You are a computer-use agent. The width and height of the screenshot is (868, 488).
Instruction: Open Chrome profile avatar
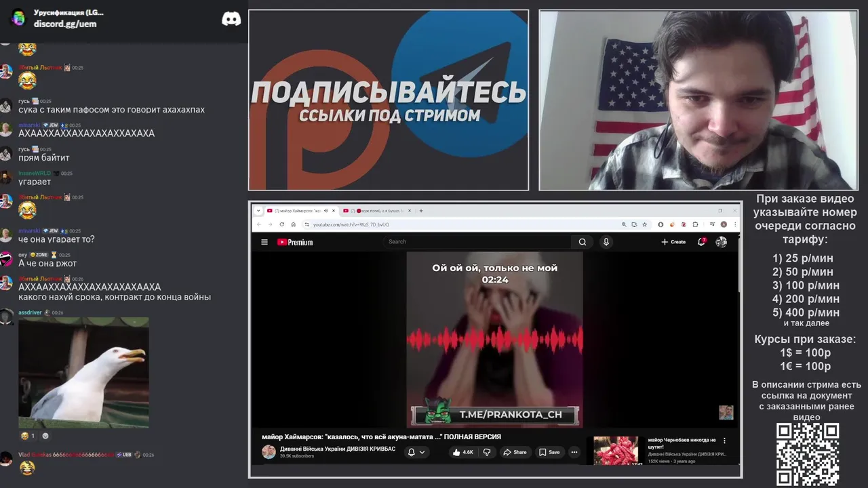pos(724,224)
